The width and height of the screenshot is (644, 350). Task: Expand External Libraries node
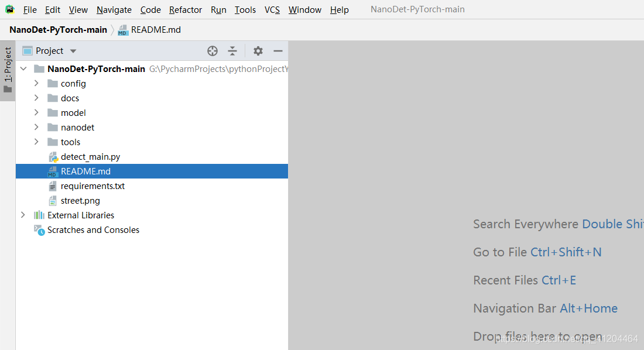click(x=23, y=215)
